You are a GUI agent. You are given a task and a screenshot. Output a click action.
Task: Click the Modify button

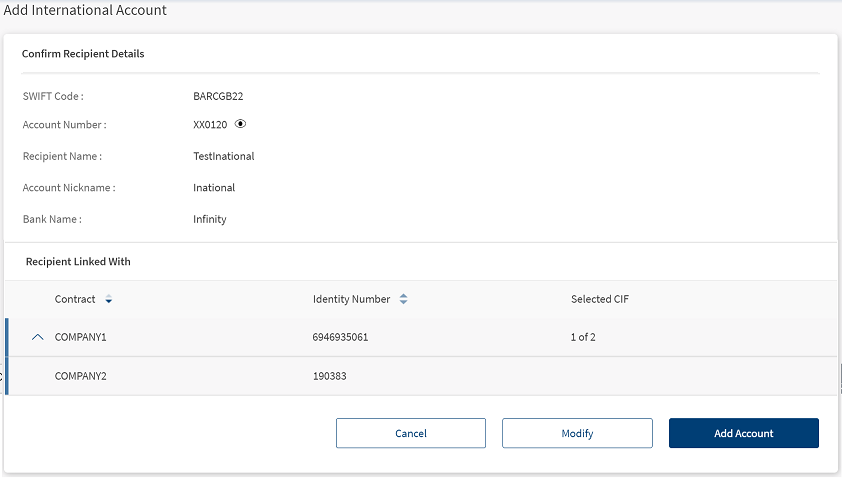[577, 433]
